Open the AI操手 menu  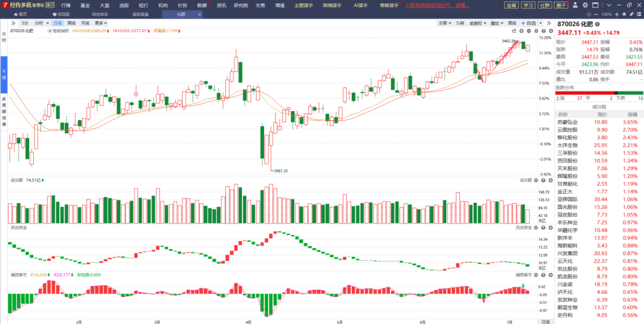[x=360, y=5]
